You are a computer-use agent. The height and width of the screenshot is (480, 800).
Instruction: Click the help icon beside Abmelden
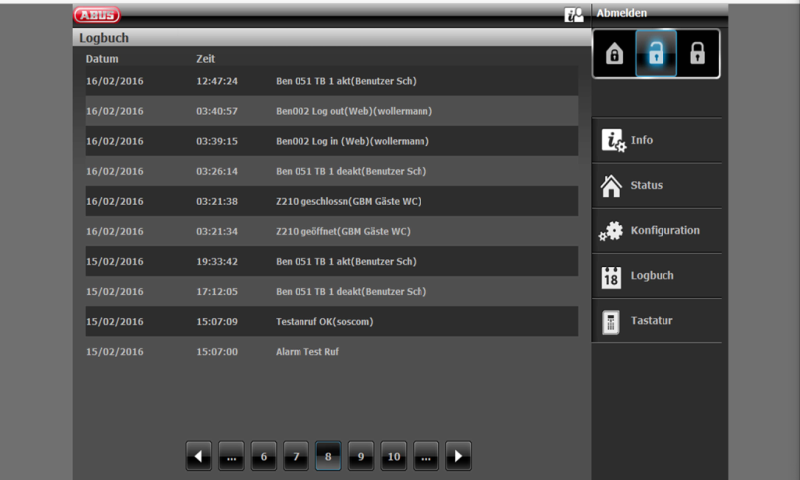[574, 14]
